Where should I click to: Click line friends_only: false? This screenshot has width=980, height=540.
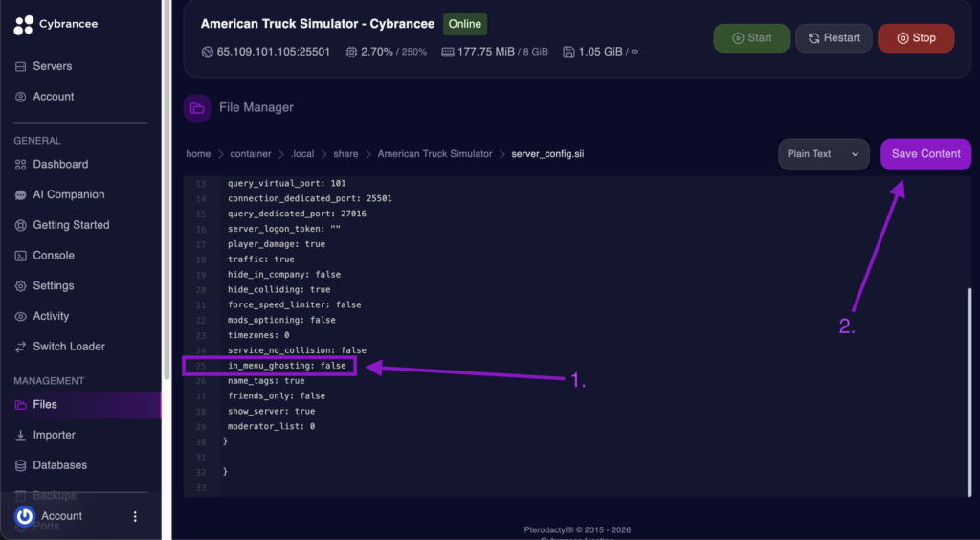coord(277,396)
